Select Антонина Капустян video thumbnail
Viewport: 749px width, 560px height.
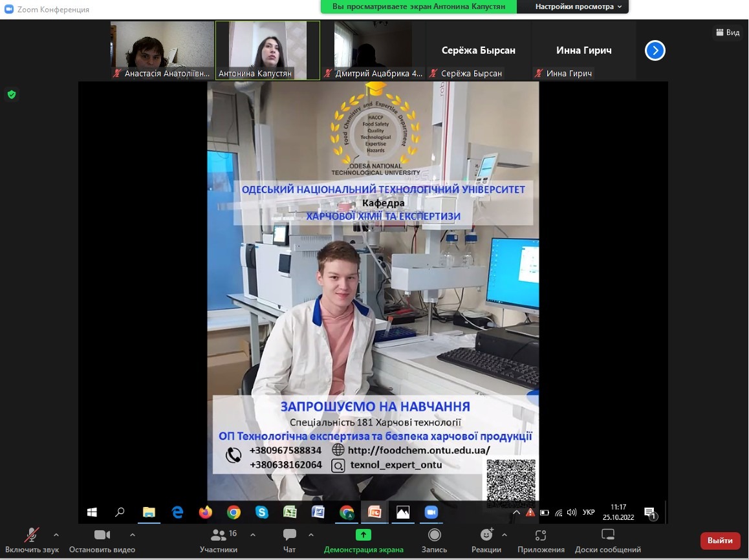268,50
